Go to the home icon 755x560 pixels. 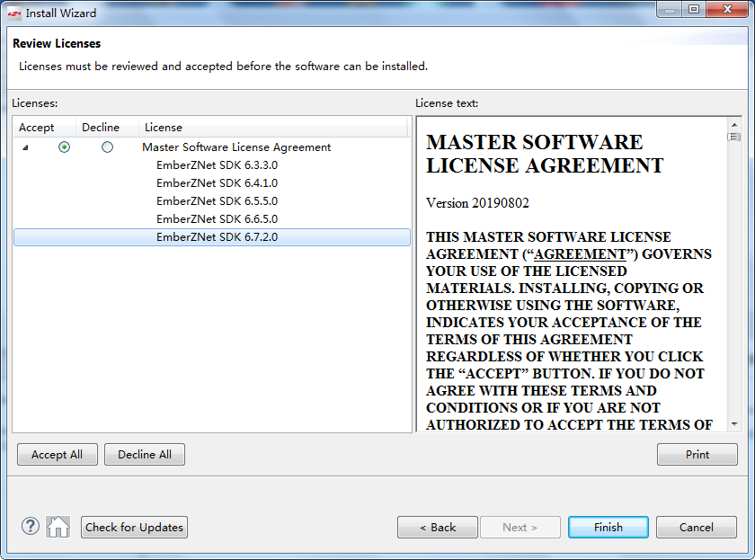point(58,527)
